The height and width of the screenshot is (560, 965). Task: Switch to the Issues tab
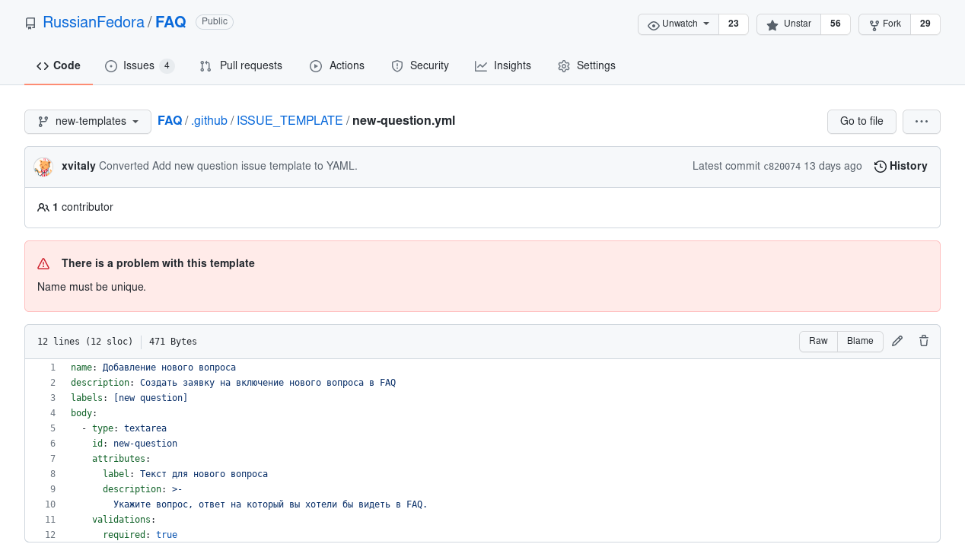140,66
